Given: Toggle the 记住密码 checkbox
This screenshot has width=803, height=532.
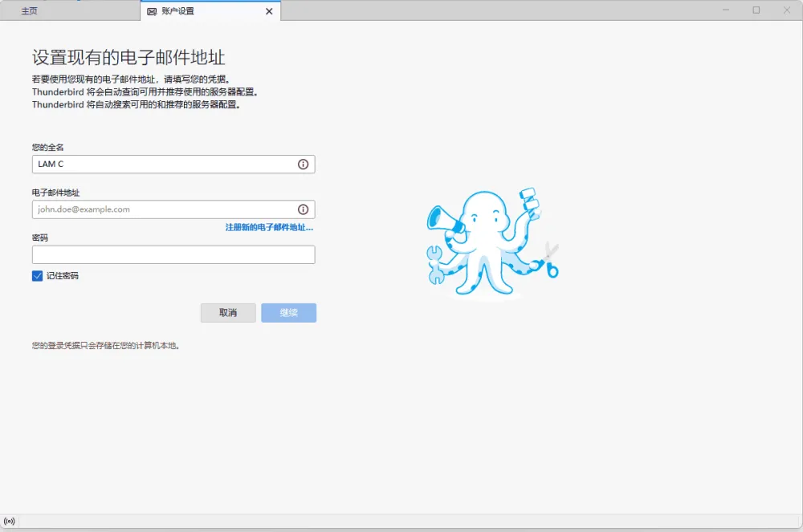Looking at the screenshot, I should 38,276.
